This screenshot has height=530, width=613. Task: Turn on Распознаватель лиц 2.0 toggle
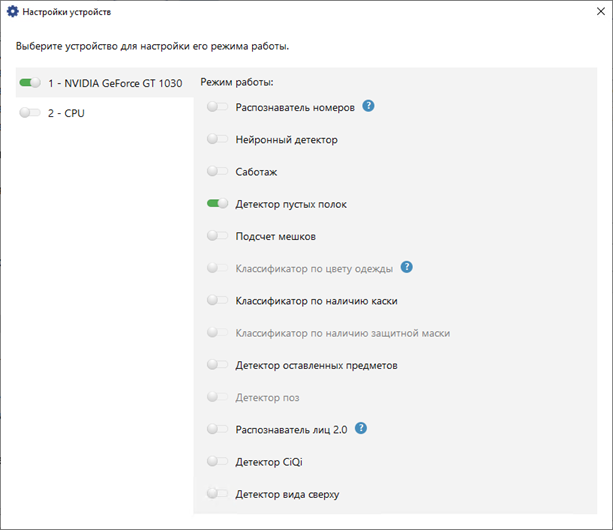click(218, 429)
